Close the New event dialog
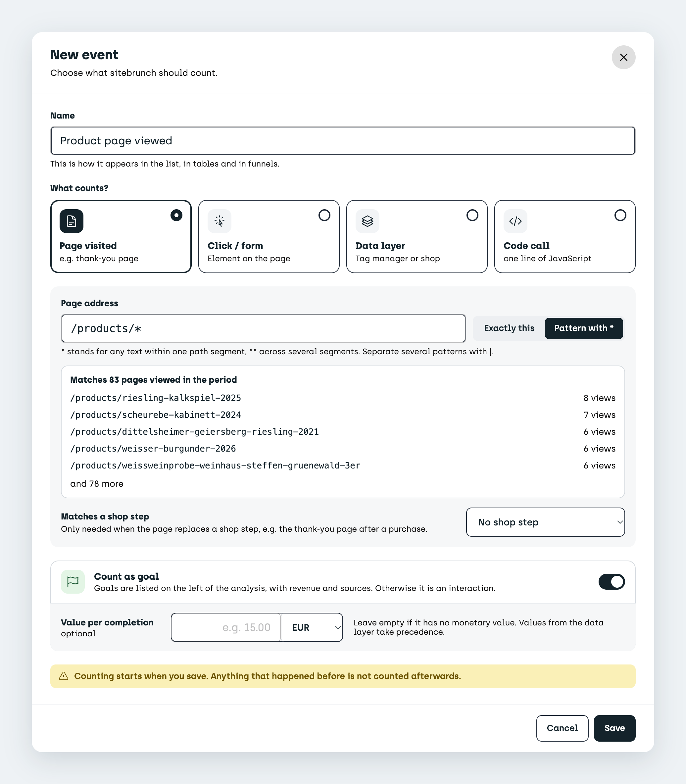 click(623, 57)
